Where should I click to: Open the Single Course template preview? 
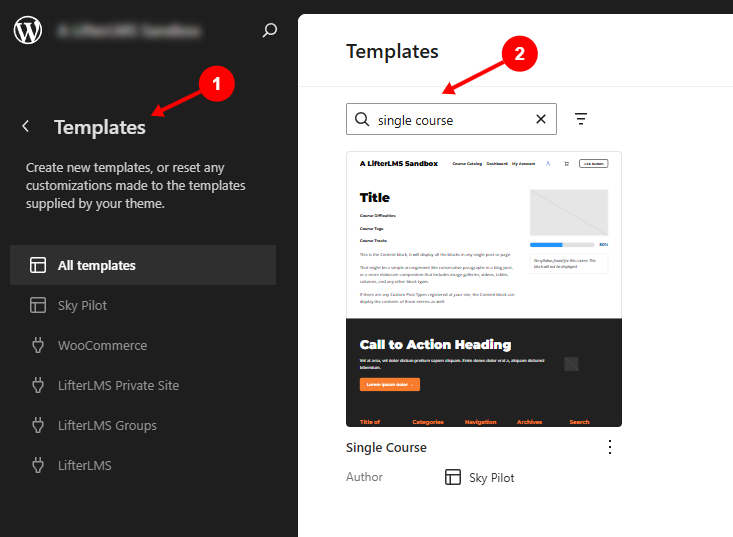click(x=484, y=289)
